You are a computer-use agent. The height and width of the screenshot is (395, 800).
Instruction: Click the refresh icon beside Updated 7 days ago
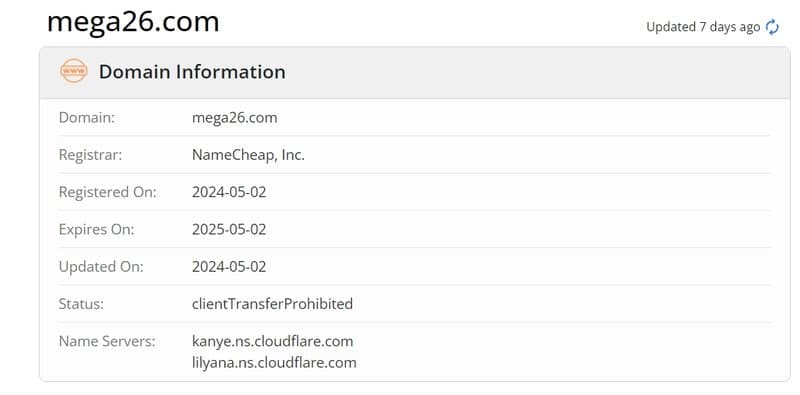tap(772, 27)
